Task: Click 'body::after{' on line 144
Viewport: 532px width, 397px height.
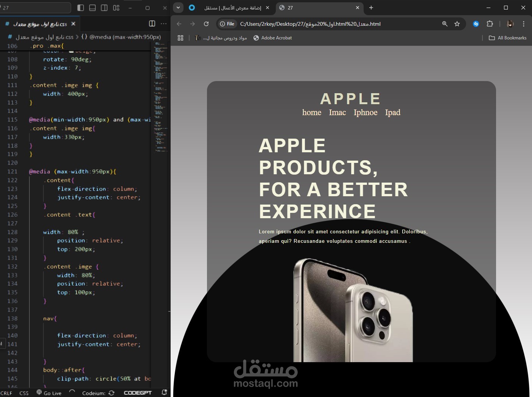Action: tap(64, 370)
